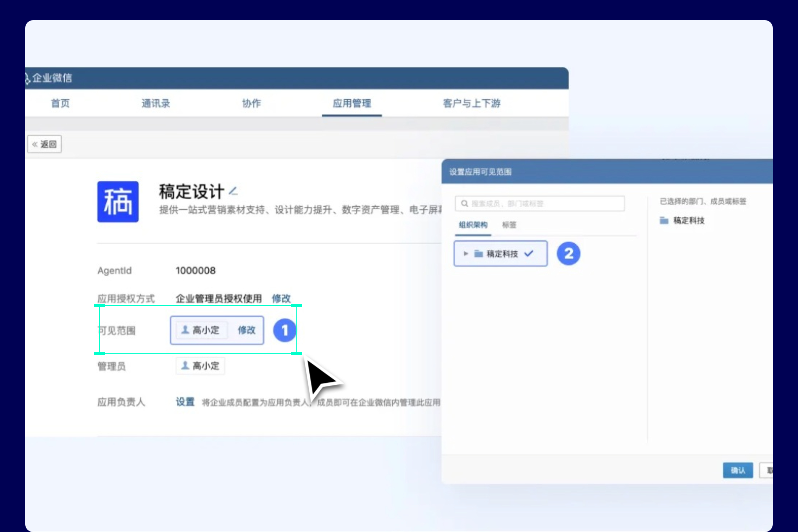The width and height of the screenshot is (798, 532).
Task: Click the 企业管理员授权使用 text
Action: [219, 298]
